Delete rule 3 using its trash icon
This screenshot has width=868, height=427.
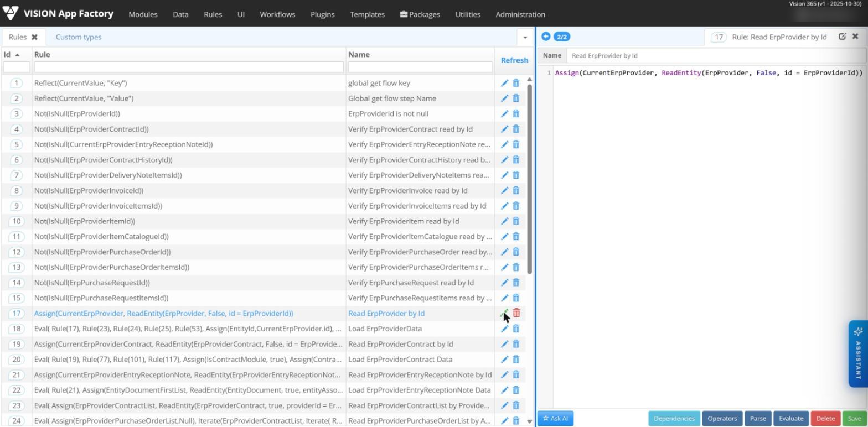pyautogui.click(x=516, y=113)
